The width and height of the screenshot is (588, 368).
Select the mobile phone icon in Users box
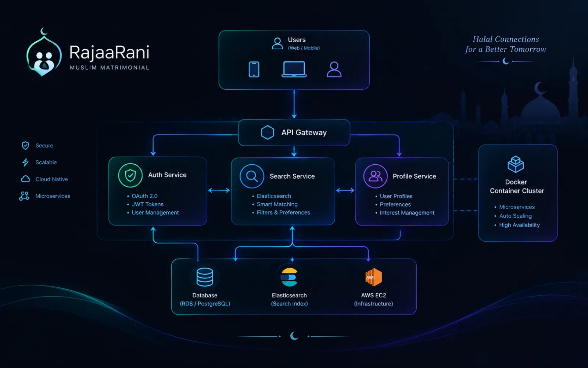pos(254,69)
